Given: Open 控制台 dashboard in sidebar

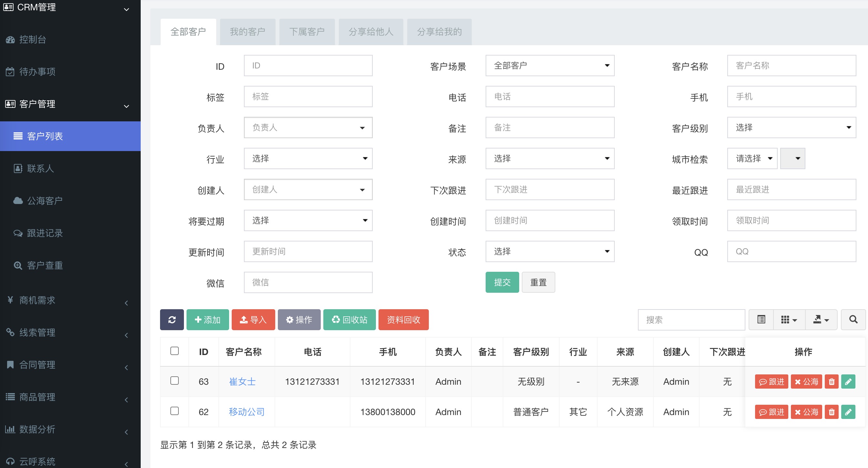Looking at the screenshot, I should (70, 39).
